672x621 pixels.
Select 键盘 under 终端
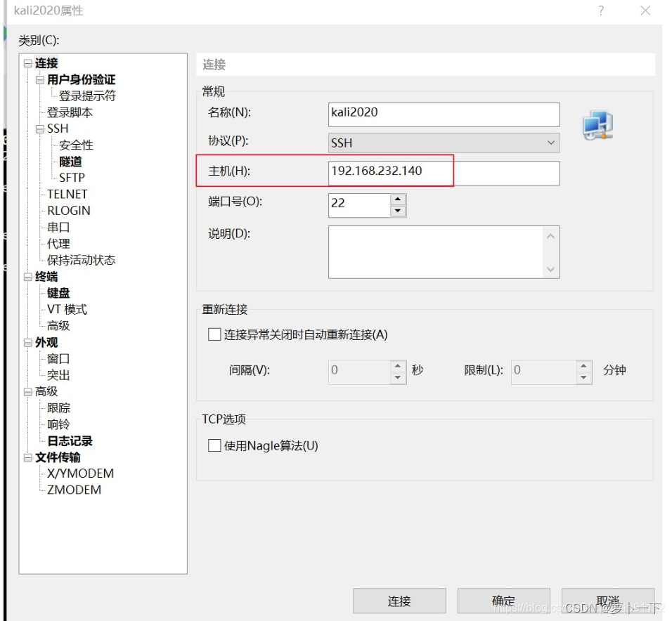coord(58,293)
